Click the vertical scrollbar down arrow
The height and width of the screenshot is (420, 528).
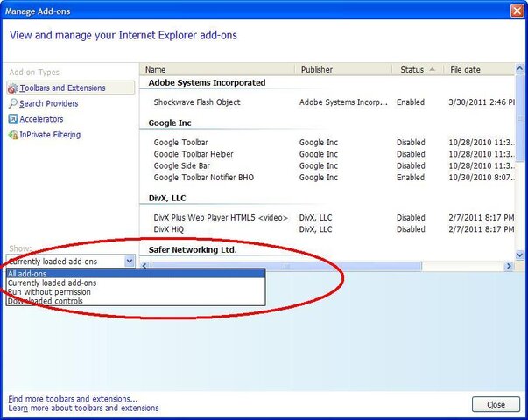519,255
